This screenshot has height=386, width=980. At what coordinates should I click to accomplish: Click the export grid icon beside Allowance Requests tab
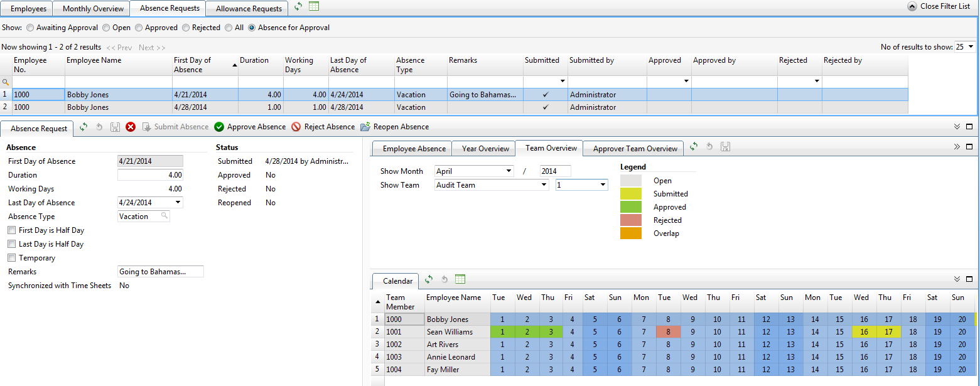coord(314,6)
